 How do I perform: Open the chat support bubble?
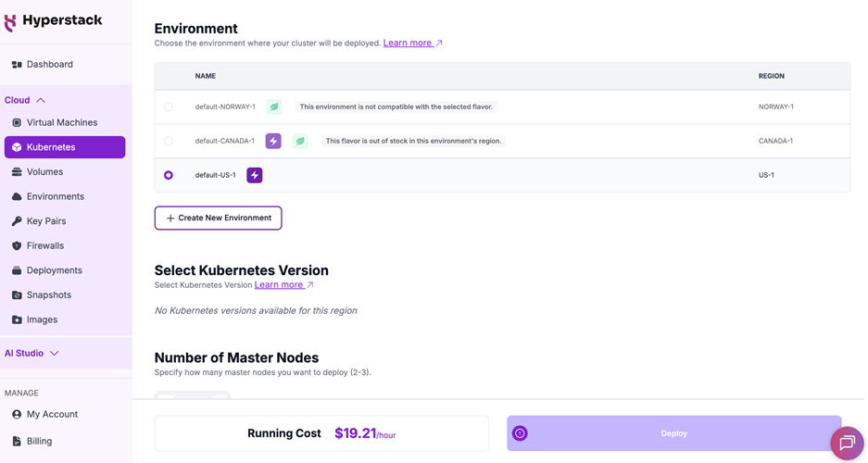(847, 443)
